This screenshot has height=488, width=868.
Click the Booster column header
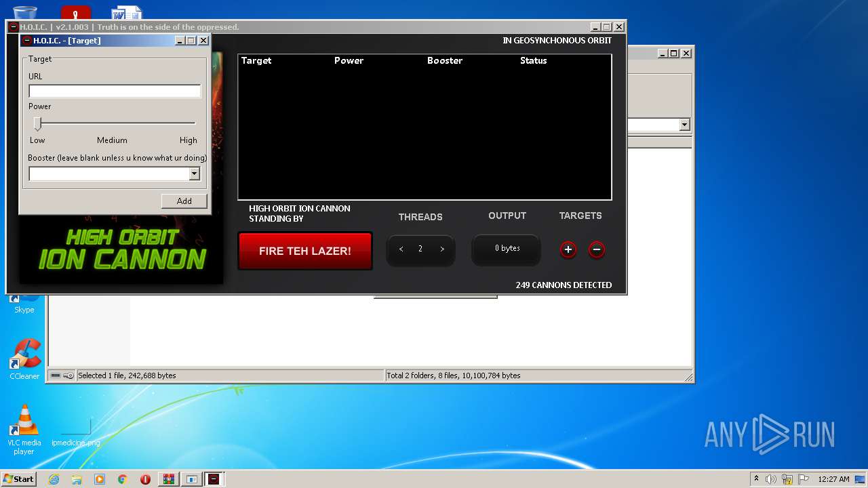445,60
